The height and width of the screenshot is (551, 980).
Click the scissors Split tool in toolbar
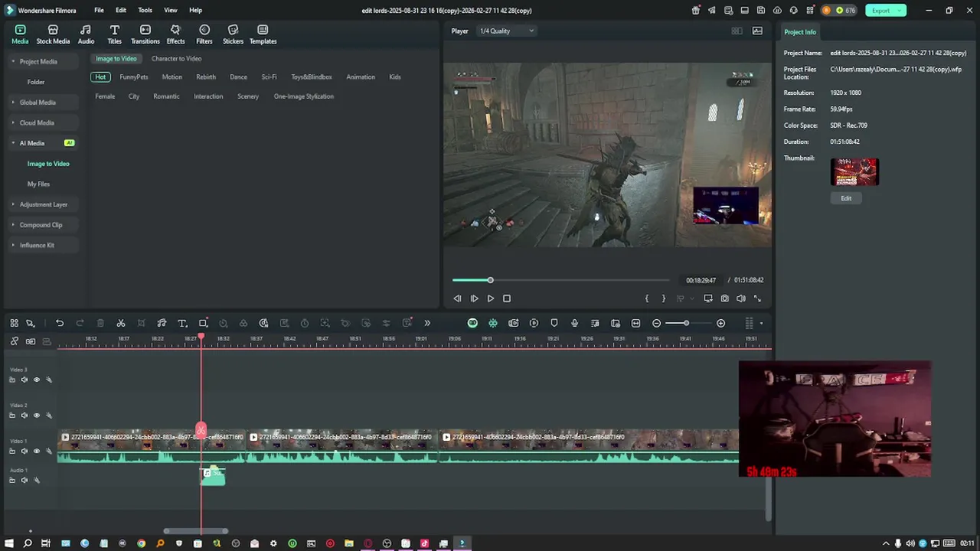click(121, 323)
